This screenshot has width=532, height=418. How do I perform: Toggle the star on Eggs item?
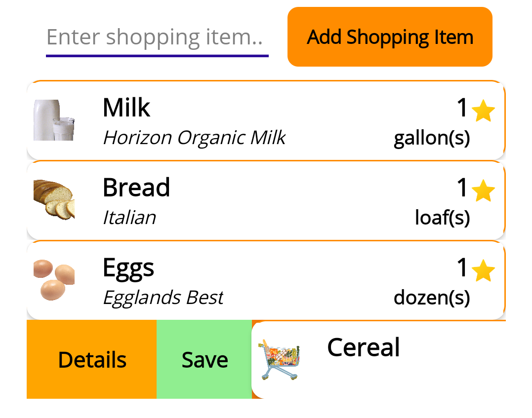483,270
